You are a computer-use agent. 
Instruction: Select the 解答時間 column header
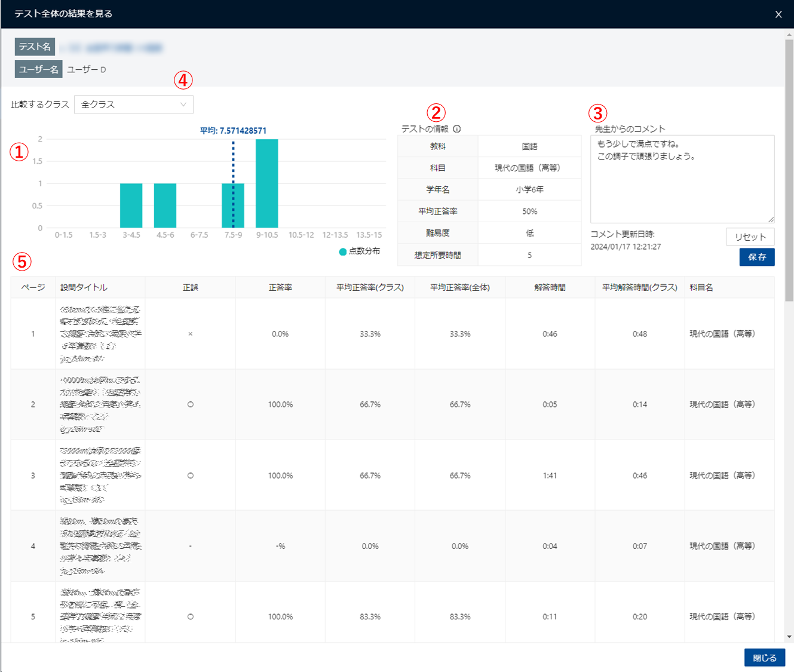[x=550, y=287]
